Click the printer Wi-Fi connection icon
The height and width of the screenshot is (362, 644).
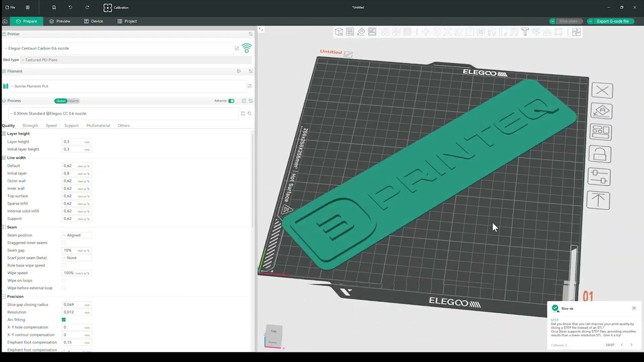point(247,48)
